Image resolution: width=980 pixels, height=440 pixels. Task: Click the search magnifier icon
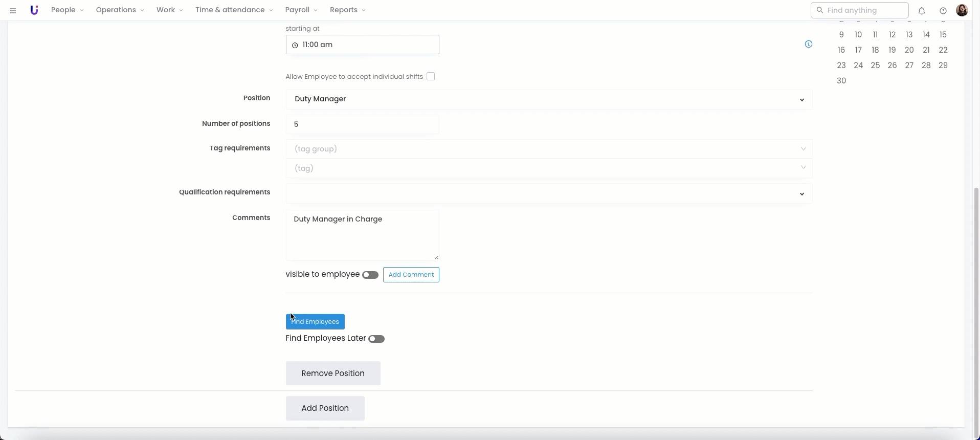[x=820, y=10]
